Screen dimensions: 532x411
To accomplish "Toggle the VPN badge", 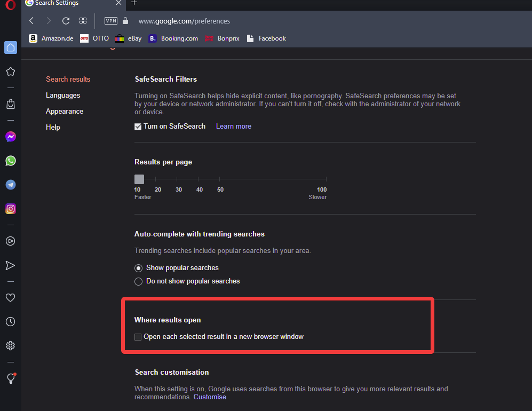I will pyautogui.click(x=110, y=21).
